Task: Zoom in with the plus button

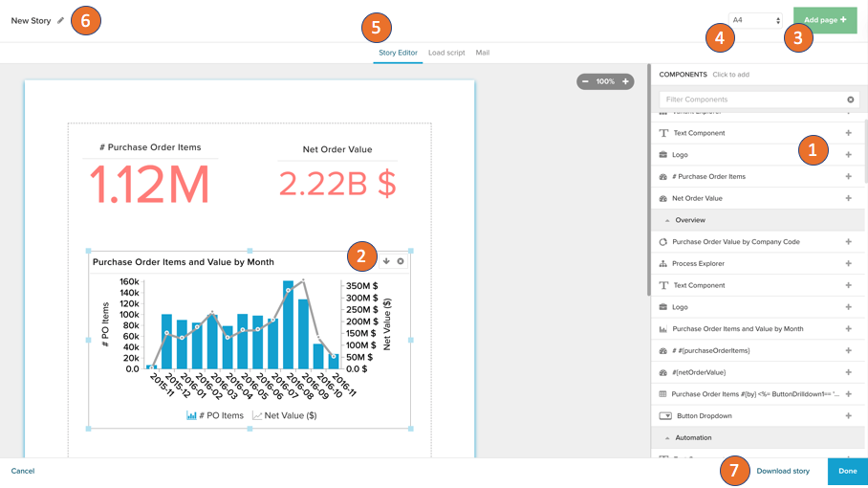Action: pyautogui.click(x=626, y=81)
